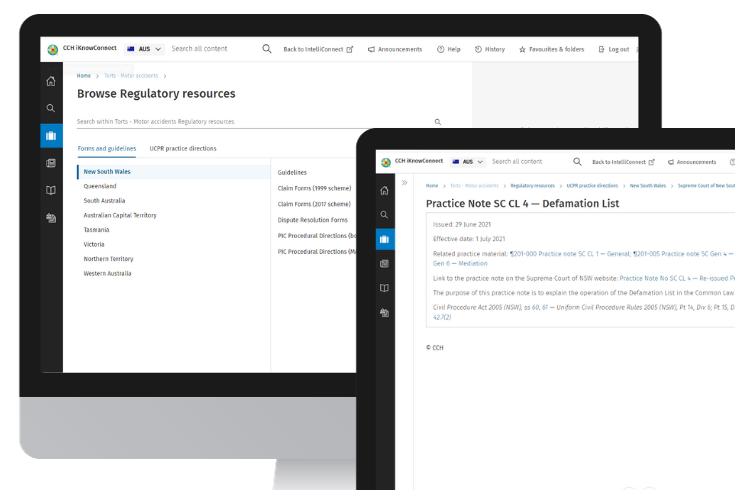The width and height of the screenshot is (735, 490).
Task: Open Dispute Resolution Forms link
Action: click(313, 219)
